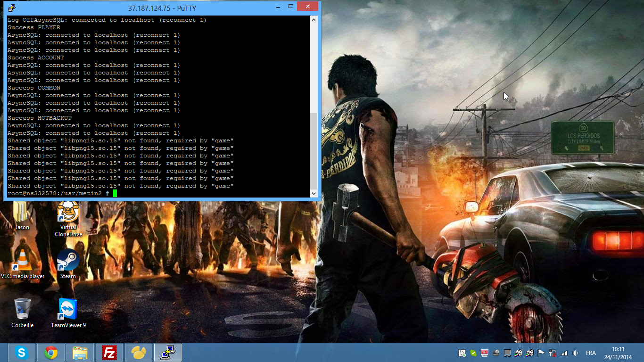Image resolution: width=644 pixels, height=362 pixels.
Task: Click the "Log OffAsyncSQL" first terminal line
Action: [107, 20]
